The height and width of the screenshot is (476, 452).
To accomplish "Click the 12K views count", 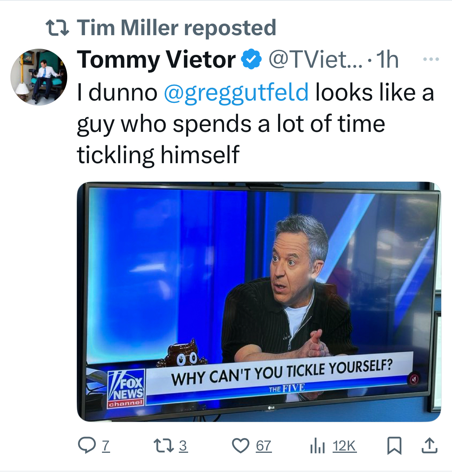I will point(344,446).
